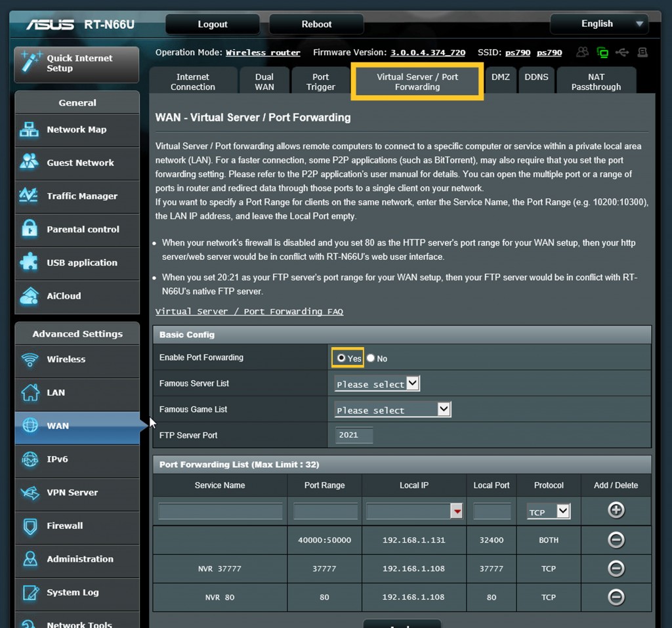The width and height of the screenshot is (672, 628).
Task: Click the Logout button
Action: [213, 24]
